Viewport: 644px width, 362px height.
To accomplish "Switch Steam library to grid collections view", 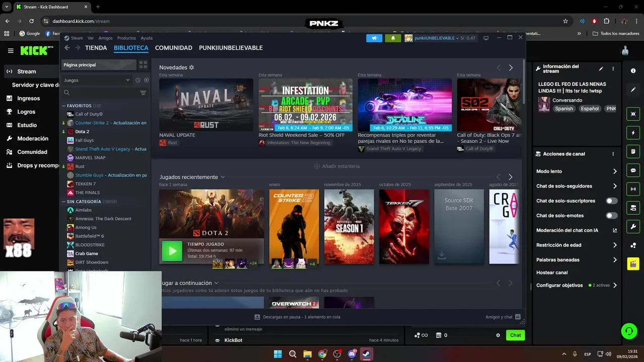I will point(143,65).
